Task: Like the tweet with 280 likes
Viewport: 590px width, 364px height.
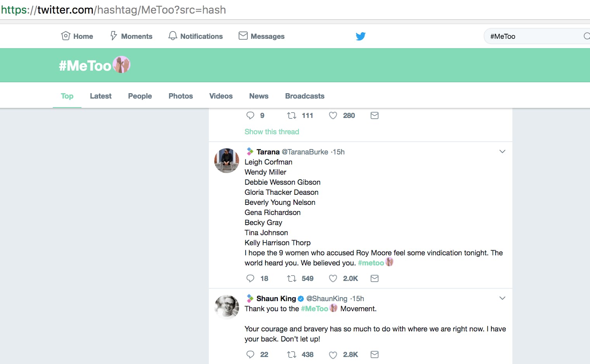Action: click(x=333, y=115)
